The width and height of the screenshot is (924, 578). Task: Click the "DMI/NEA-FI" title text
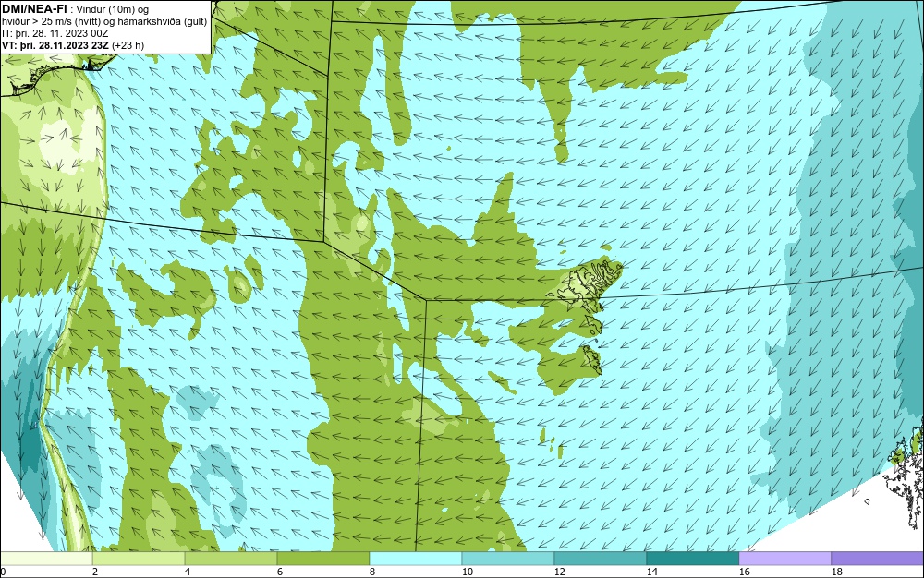34,8
